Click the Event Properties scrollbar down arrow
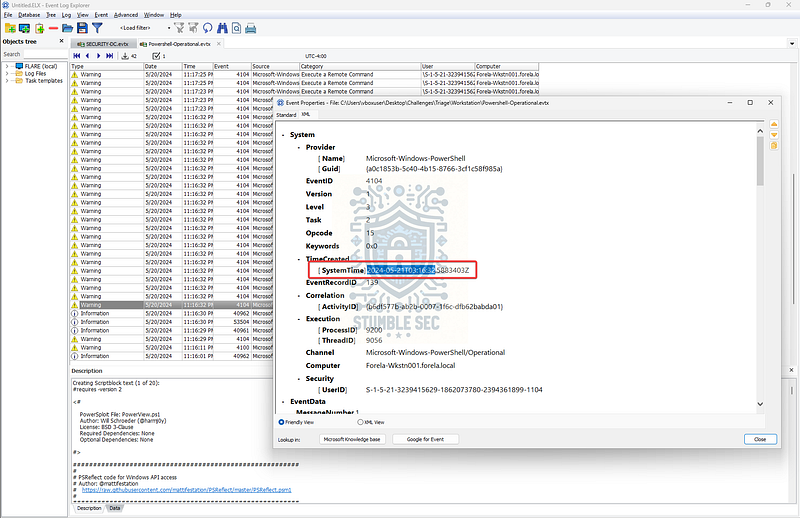Screen dimensions: 800x518 760,404
